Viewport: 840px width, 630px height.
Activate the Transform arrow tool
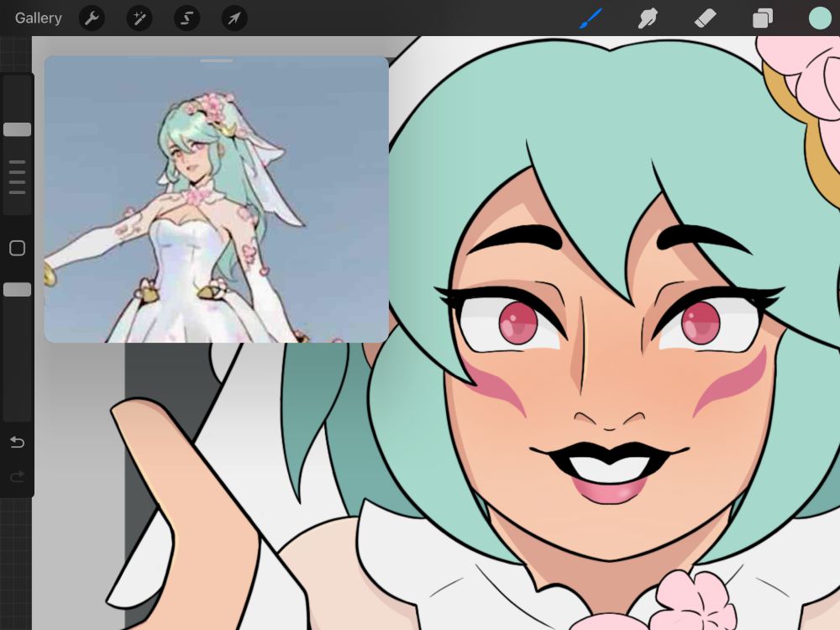234,18
